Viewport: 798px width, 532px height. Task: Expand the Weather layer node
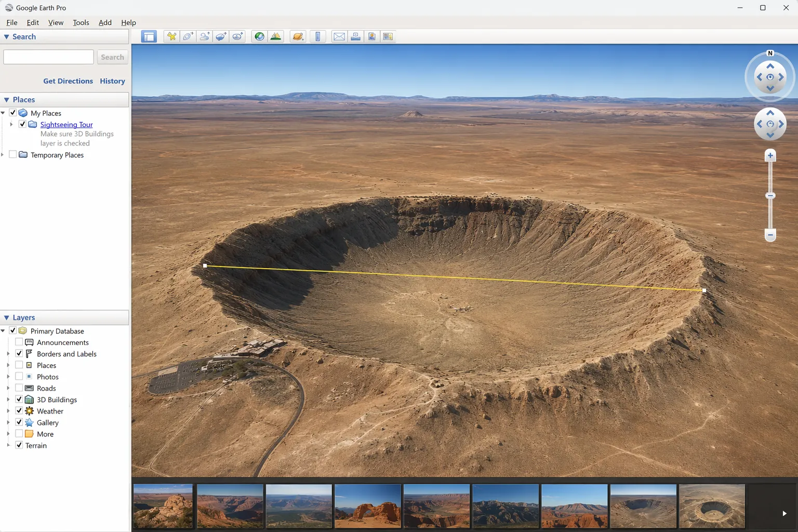coord(8,411)
